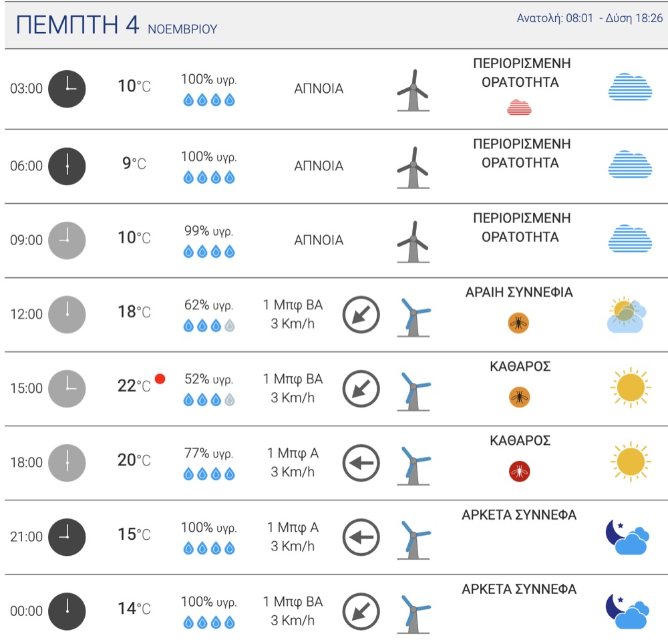Screen dimensions: 668x644
Task: Click the 9°C temperature at 06:00
Action: coord(134,163)
